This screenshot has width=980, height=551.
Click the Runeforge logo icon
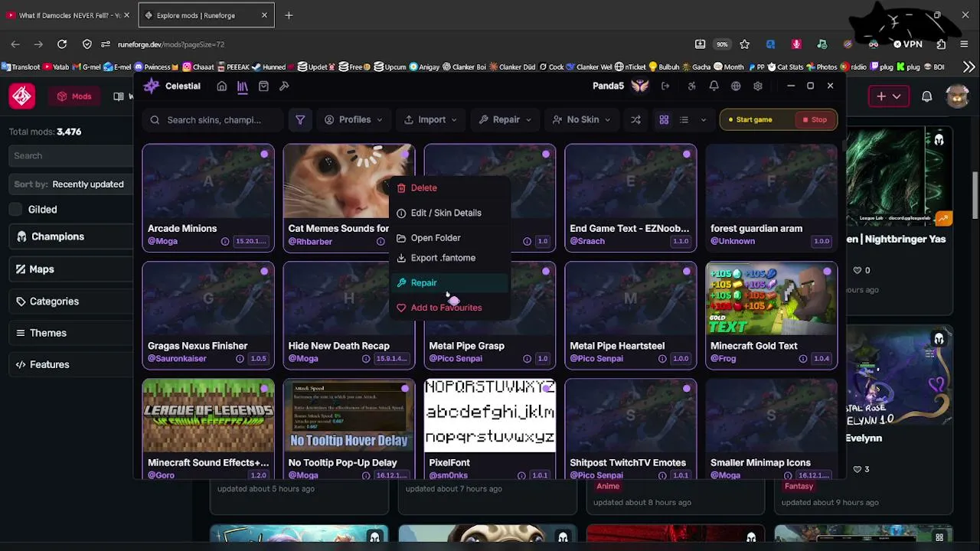click(x=21, y=96)
